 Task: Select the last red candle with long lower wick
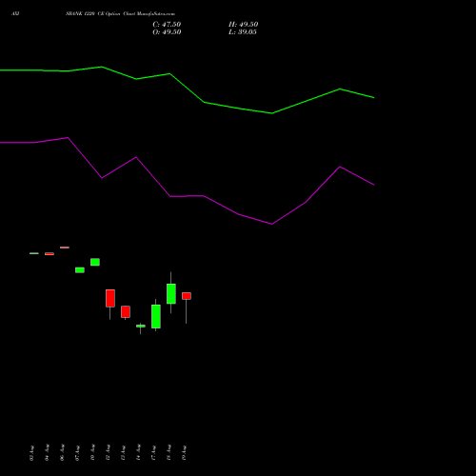(187, 296)
